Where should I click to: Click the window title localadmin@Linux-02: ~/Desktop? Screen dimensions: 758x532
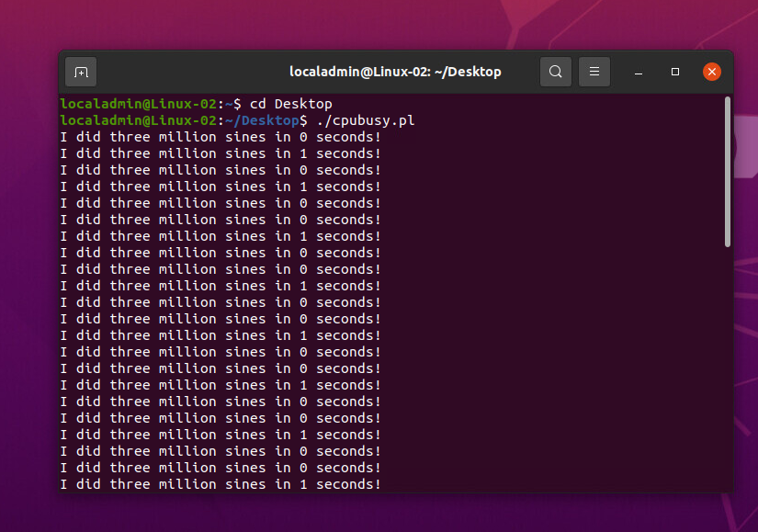point(395,72)
